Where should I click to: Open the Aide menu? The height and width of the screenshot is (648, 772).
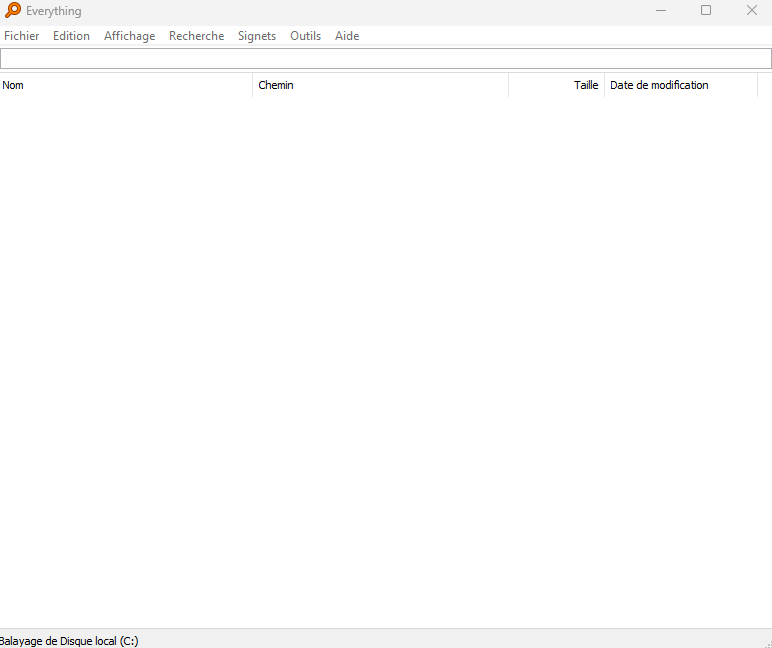point(347,36)
